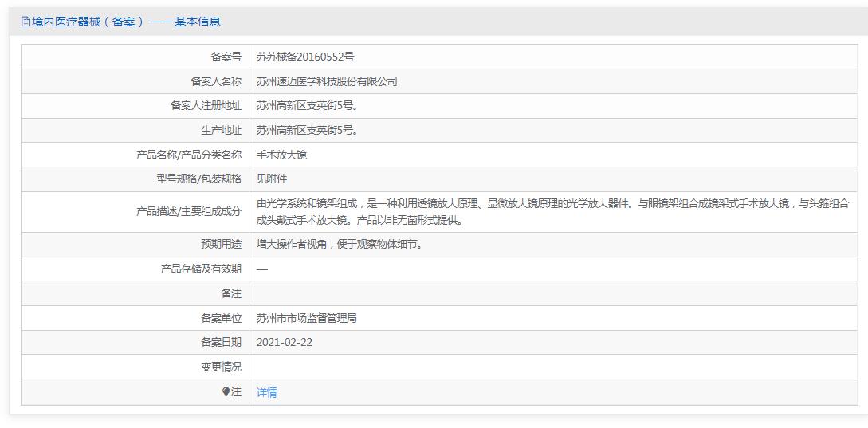This screenshot has height=428, width=868.
Task: Click the 产品描述/主要组成成分 label
Action: (x=189, y=211)
